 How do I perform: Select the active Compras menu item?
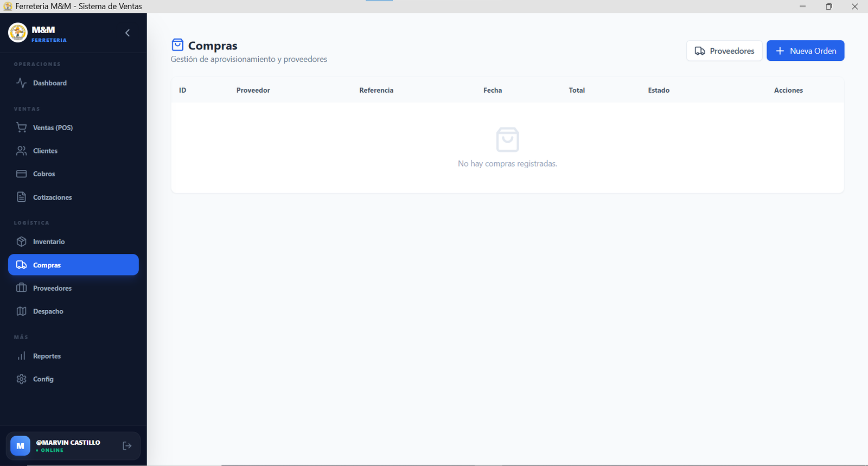click(73, 265)
